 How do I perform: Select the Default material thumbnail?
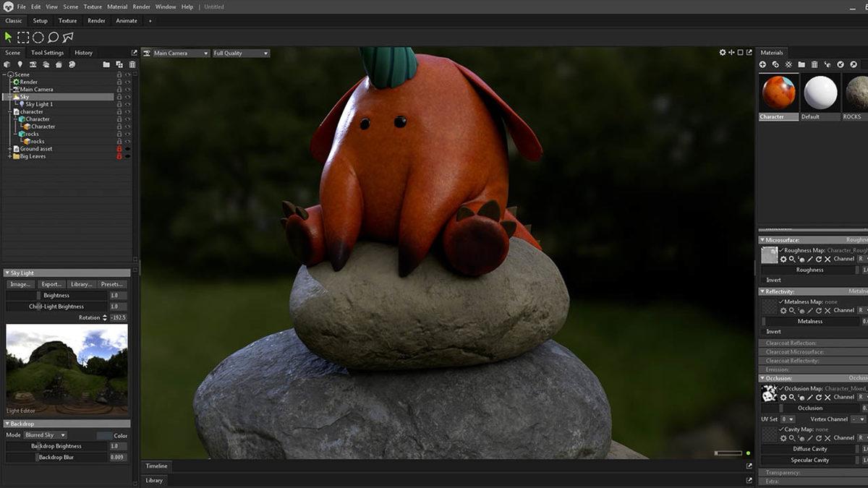click(x=820, y=93)
